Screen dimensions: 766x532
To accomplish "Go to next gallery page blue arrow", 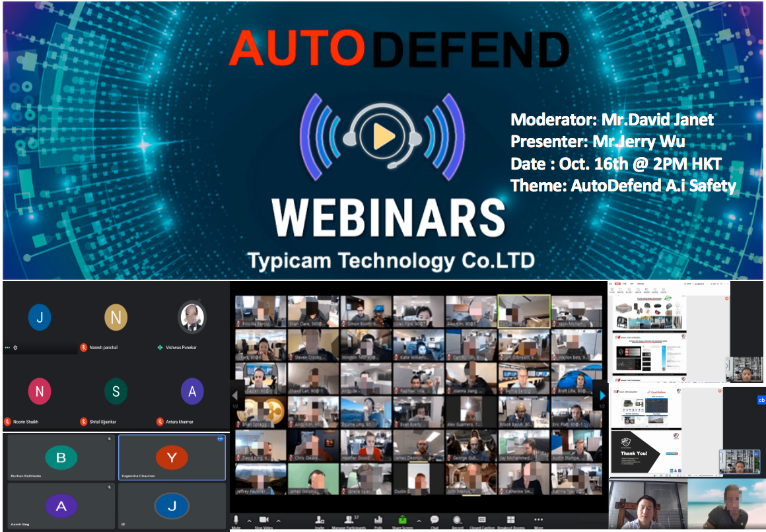I will coord(602,396).
